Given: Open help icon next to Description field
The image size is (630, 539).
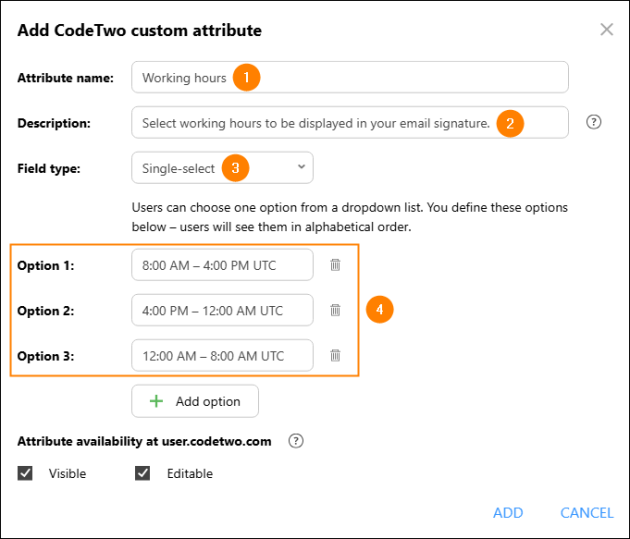Looking at the screenshot, I should [593, 122].
